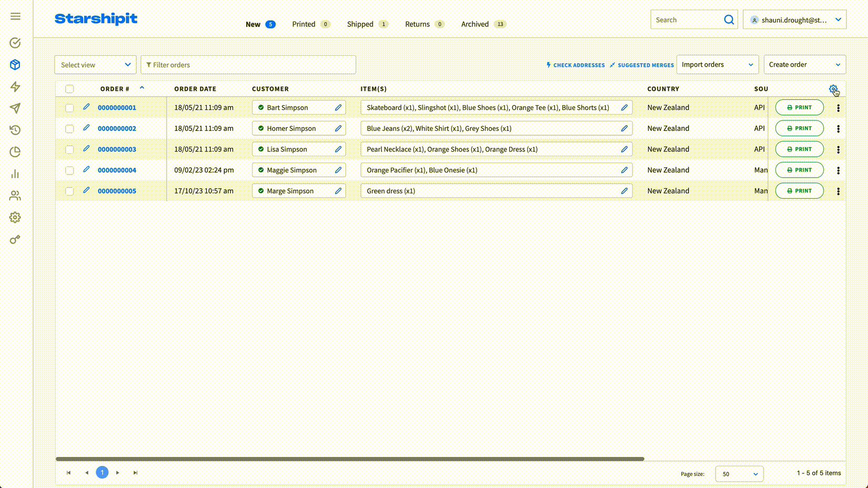Open order link 0000000002
This screenshot has height=488, width=868.
117,128
